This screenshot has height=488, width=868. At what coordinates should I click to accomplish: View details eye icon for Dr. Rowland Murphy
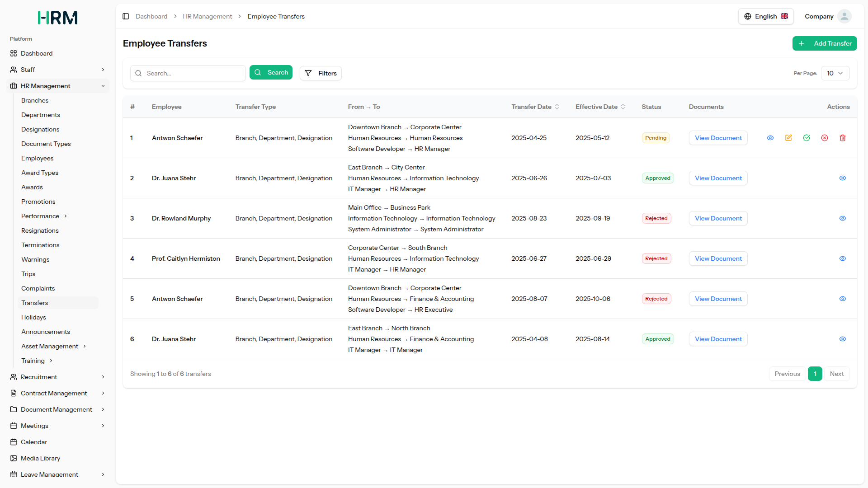(843, 218)
